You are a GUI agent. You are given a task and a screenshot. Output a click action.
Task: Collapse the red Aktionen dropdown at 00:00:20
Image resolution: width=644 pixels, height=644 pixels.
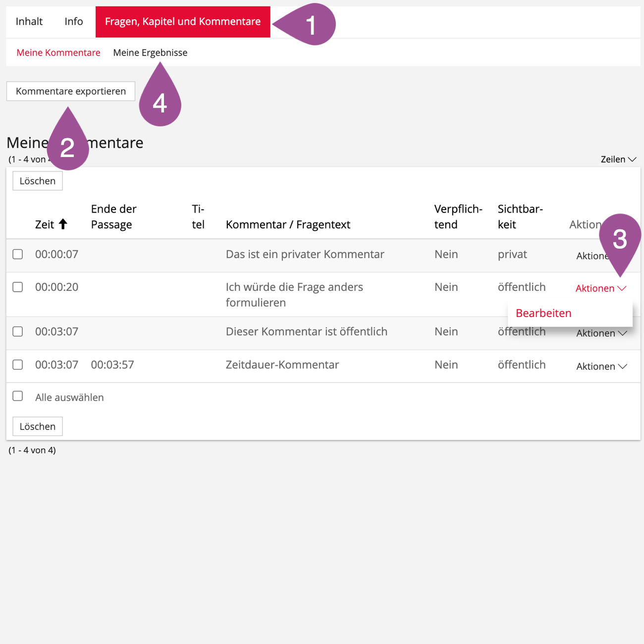click(600, 288)
